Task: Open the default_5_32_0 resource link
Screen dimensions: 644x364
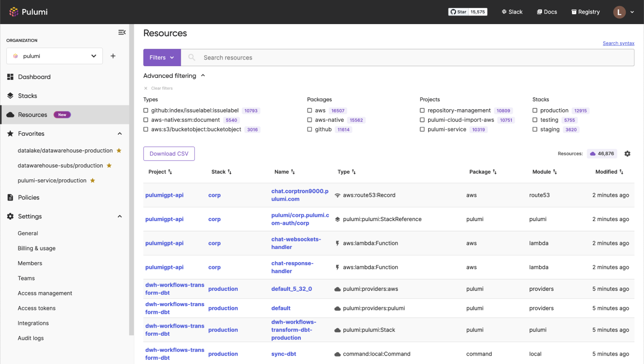Action: pyautogui.click(x=292, y=289)
